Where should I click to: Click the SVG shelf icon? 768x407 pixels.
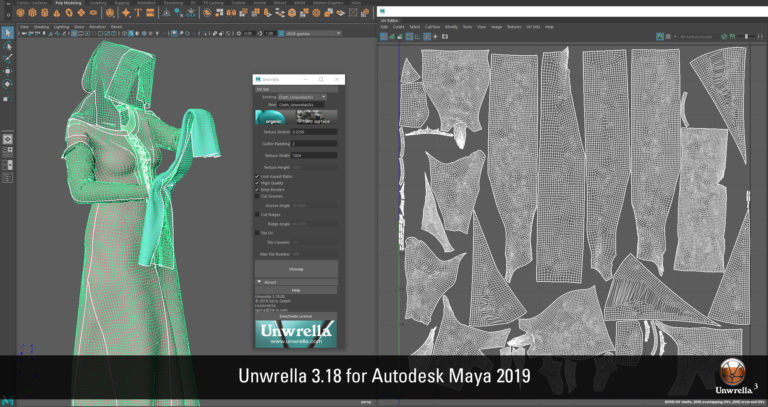pyautogui.click(x=150, y=13)
